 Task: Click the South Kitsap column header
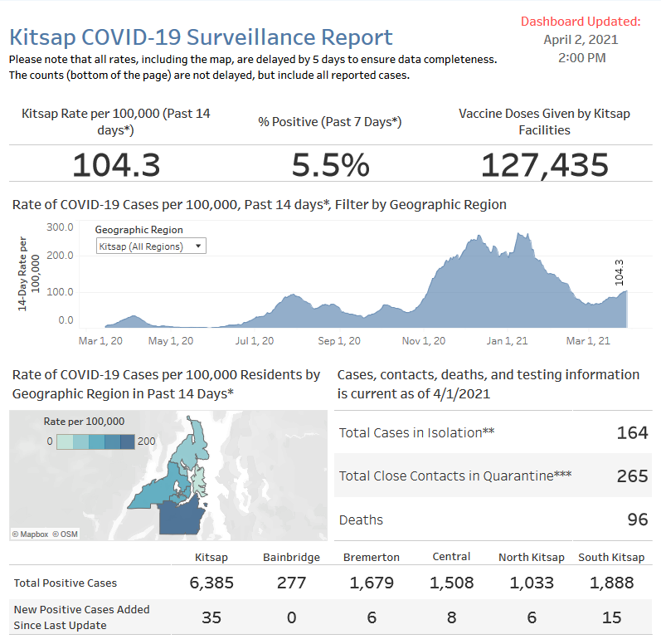pos(611,558)
